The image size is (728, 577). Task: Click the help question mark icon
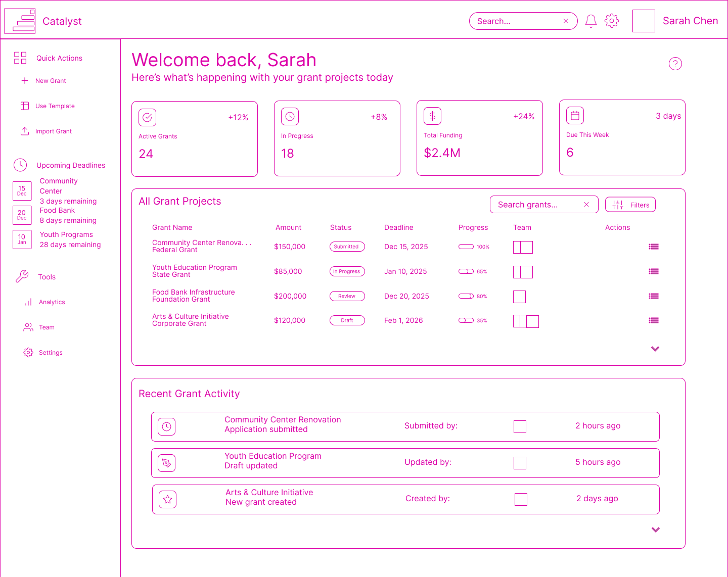pos(675,64)
